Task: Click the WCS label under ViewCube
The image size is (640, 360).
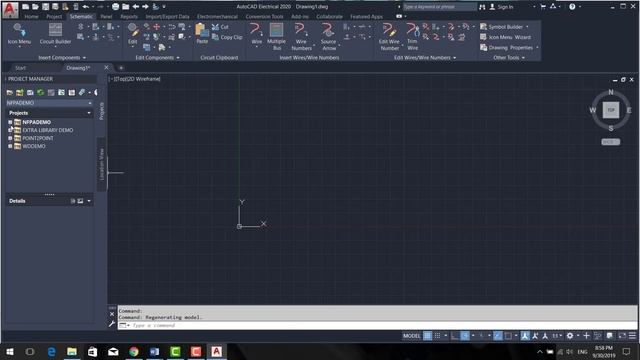Action: click(x=611, y=142)
